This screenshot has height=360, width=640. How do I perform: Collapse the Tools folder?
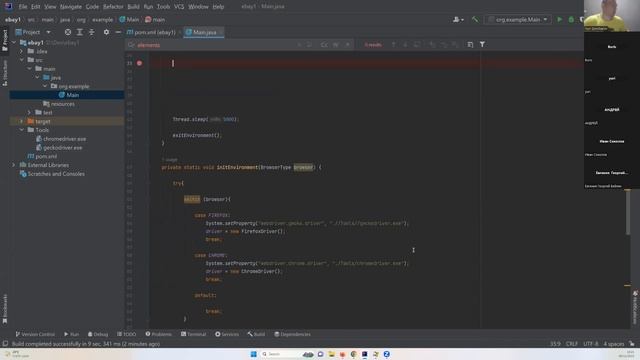coord(22,130)
